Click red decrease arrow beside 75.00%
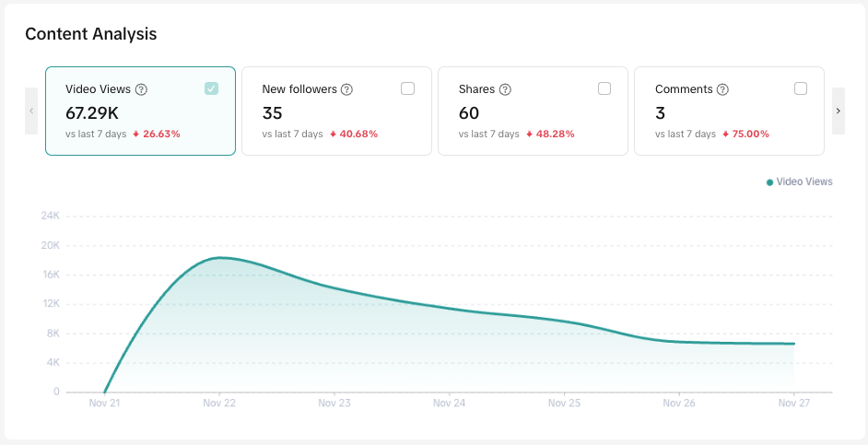 click(x=726, y=134)
